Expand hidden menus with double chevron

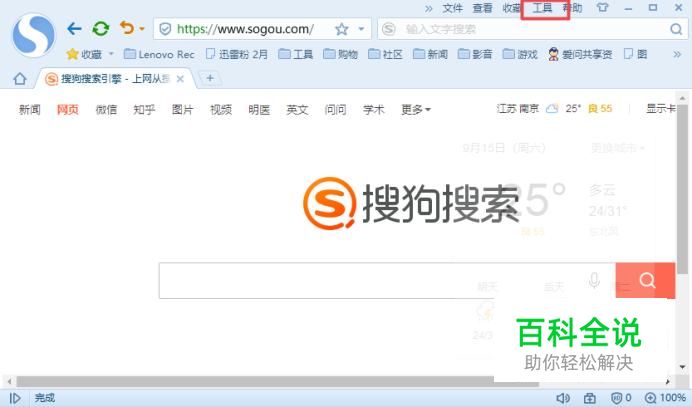(x=429, y=8)
